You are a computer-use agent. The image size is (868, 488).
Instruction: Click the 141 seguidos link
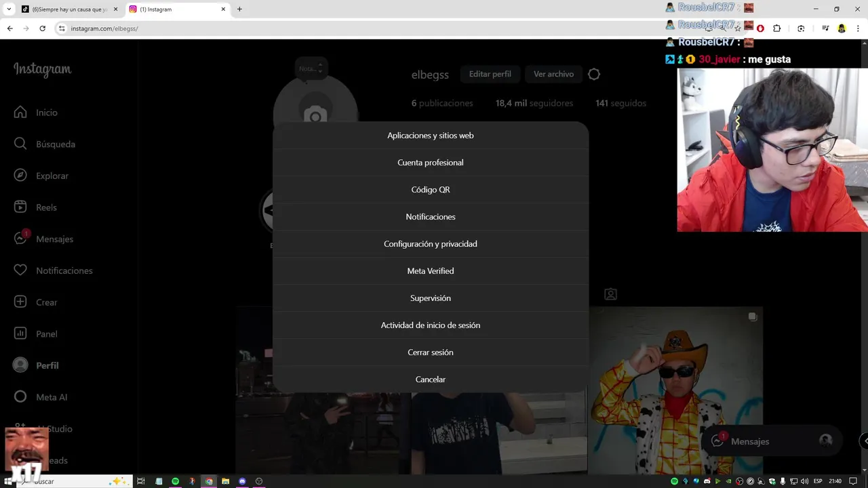click(620, 104)
